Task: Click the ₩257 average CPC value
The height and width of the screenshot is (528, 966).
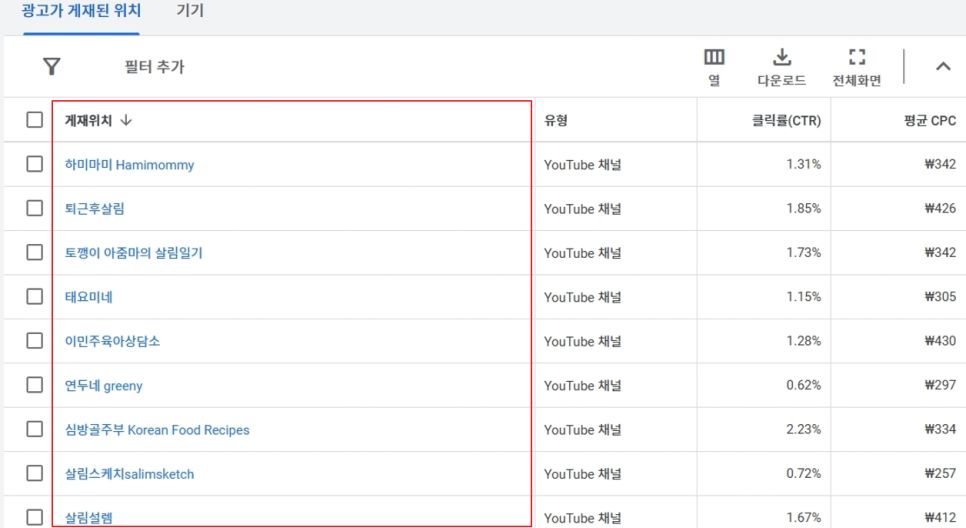Action: pos(940,473)
